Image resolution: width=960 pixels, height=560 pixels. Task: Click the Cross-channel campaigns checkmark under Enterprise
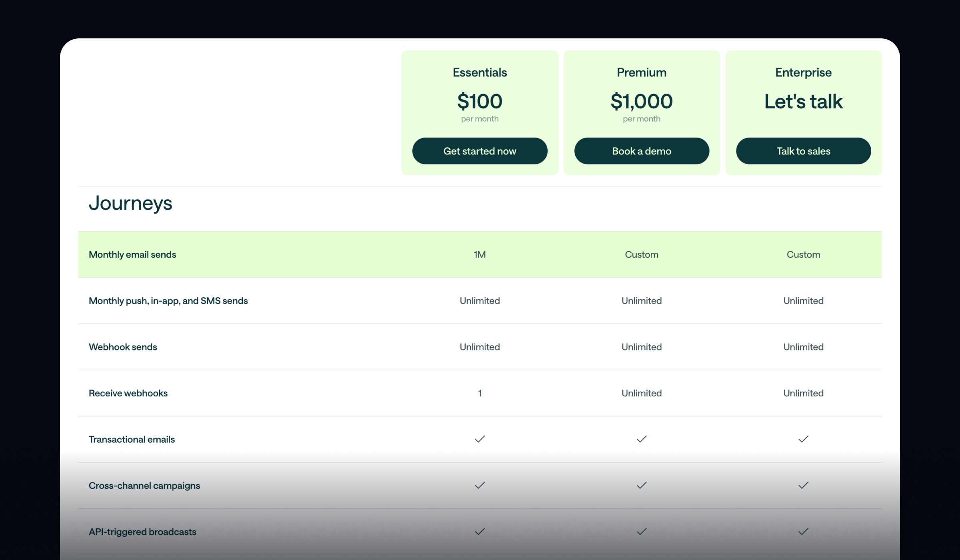[803, 485]
